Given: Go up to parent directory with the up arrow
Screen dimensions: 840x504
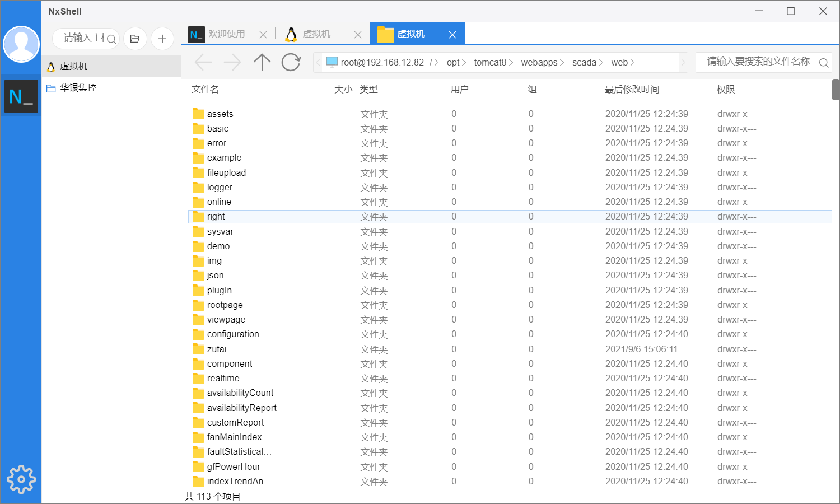Looking at the screenshot, I should point(262,62).
